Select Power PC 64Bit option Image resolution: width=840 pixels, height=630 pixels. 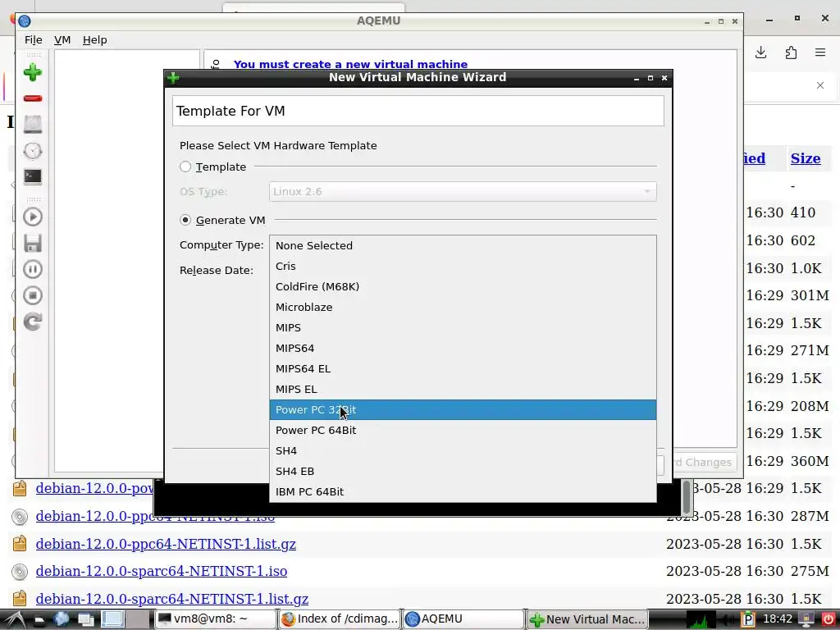coord(463,430)
